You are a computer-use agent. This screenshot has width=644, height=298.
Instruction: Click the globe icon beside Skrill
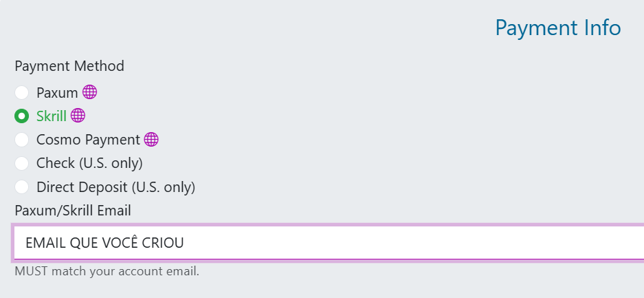pyautogui.click(x=78, y=116)
